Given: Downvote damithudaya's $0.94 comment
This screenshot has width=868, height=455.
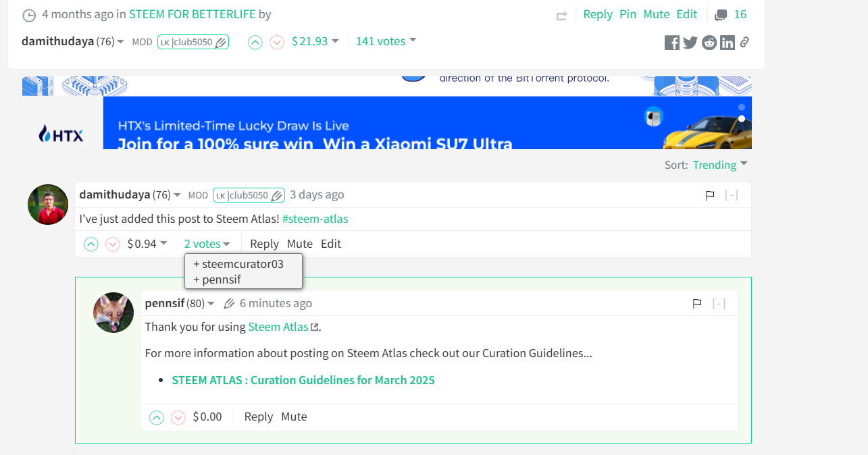Looking at the screenshot, I should (x=113, y=244).
